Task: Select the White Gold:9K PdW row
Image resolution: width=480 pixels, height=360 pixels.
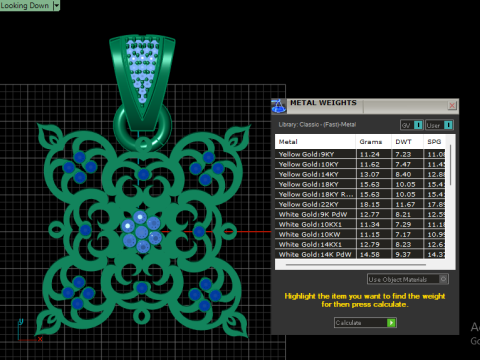Action: click(x=360, y=214)
